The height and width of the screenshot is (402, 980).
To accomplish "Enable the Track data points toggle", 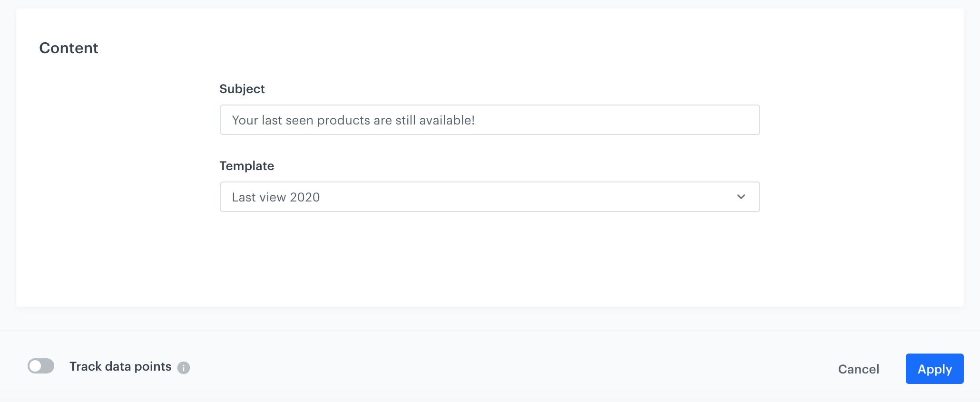I will pyautogui.click(x=41, y=366).
